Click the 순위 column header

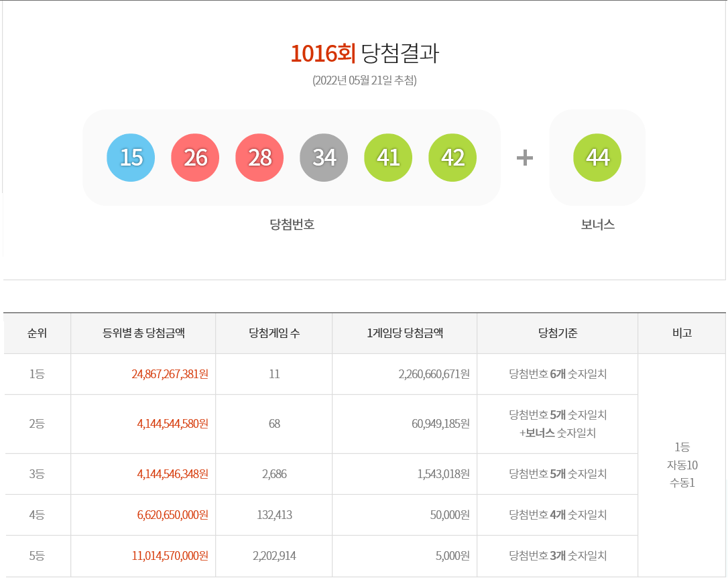[37, 333]
